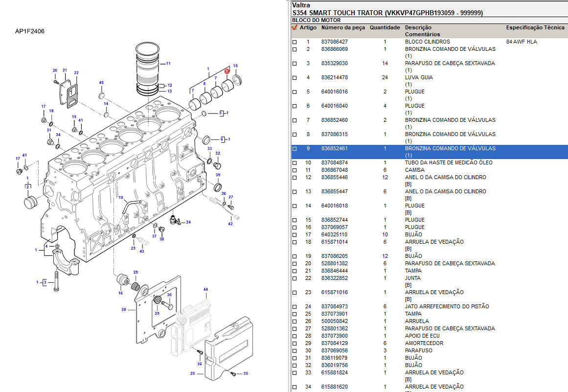
Task: Toggle the checkbox for item 28 APOIO DE ECU
Action: point(295,336)
